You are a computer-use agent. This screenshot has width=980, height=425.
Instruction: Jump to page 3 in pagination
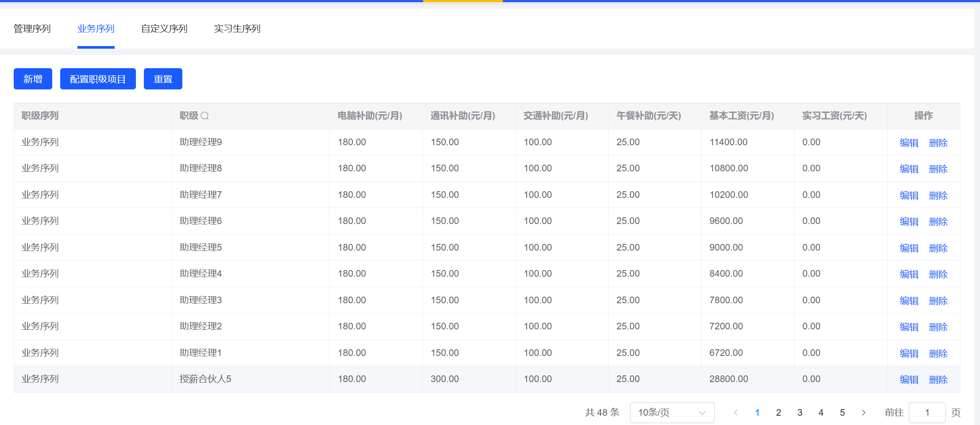799,413
